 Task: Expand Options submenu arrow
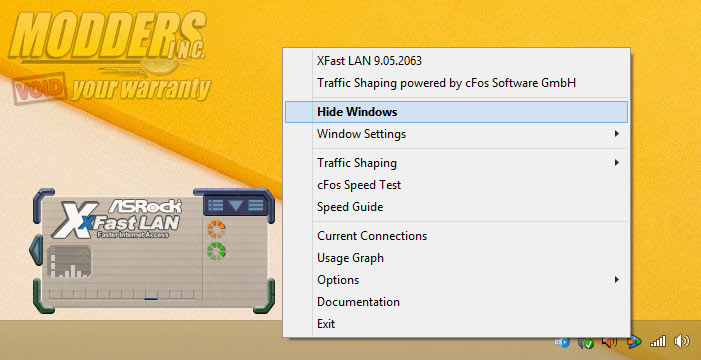pyautogui.click(x=617, y=280)
